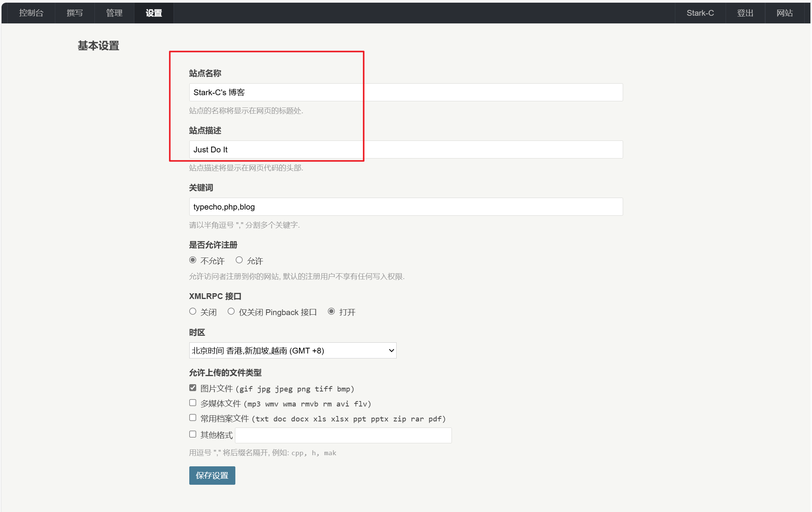Select XMLRPC 关闭 radio option
Screen dimensions: 812x512
[x=193, y=312]
